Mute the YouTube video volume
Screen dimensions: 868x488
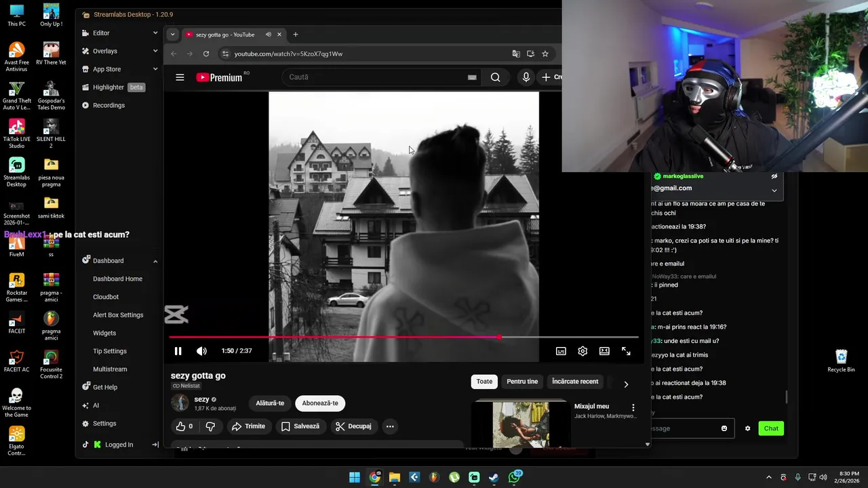(x=201, y=351)
